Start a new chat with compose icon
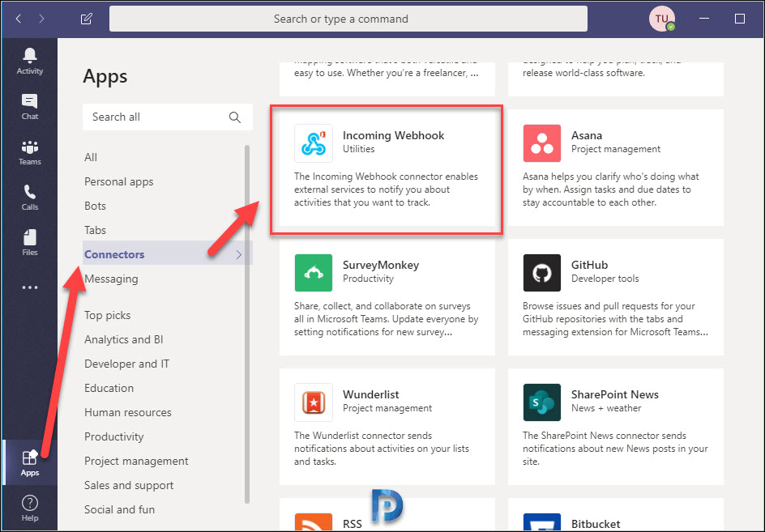Image resolution: width=765 pixels, height=532 pixels. click(x=87, y=19)
